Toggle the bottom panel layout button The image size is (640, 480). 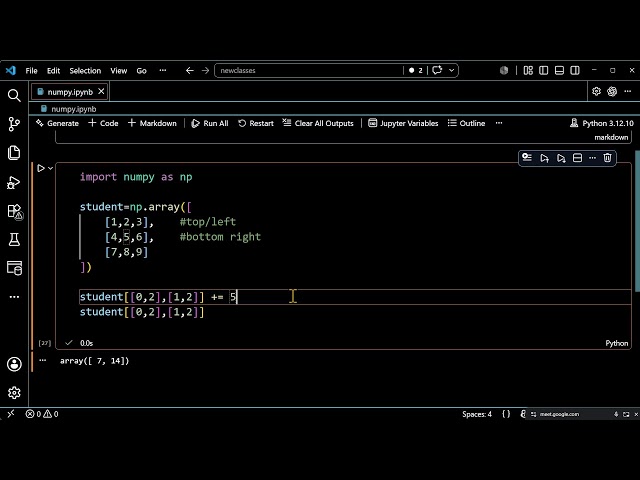click(559, 71)
